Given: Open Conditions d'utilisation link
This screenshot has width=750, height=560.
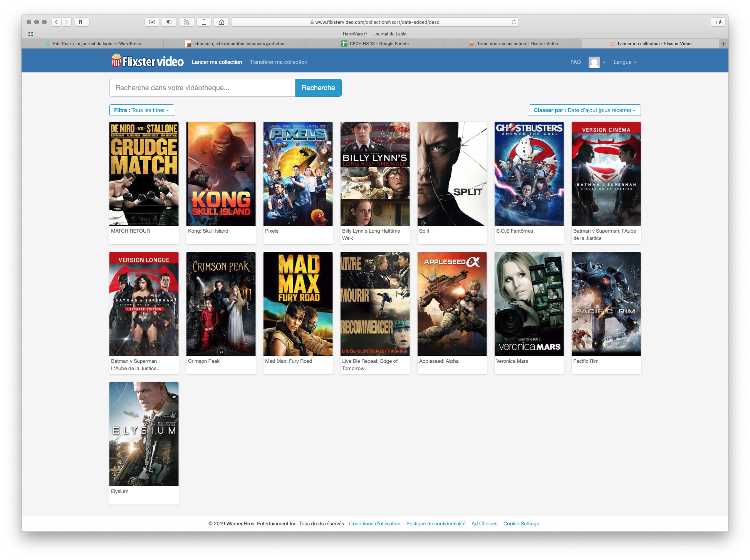Looking at the screenshot, I should [x=374, y=523].
